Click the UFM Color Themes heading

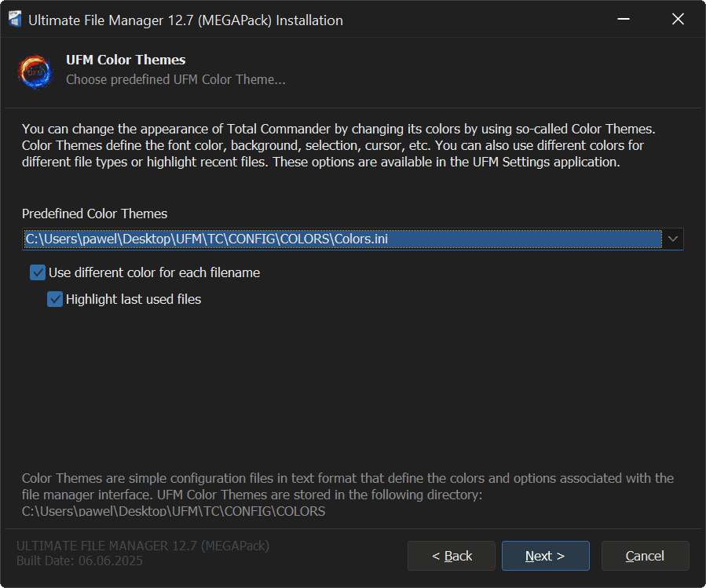(126, 60)
